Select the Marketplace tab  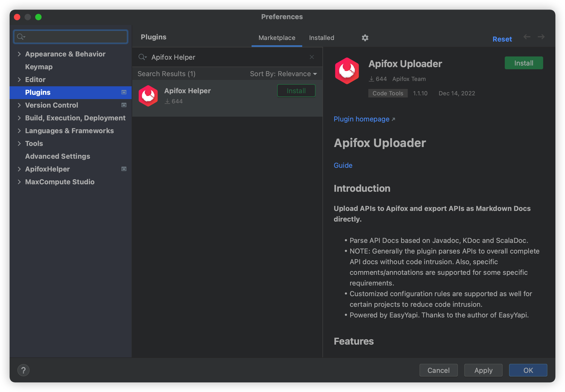[277, 38]
